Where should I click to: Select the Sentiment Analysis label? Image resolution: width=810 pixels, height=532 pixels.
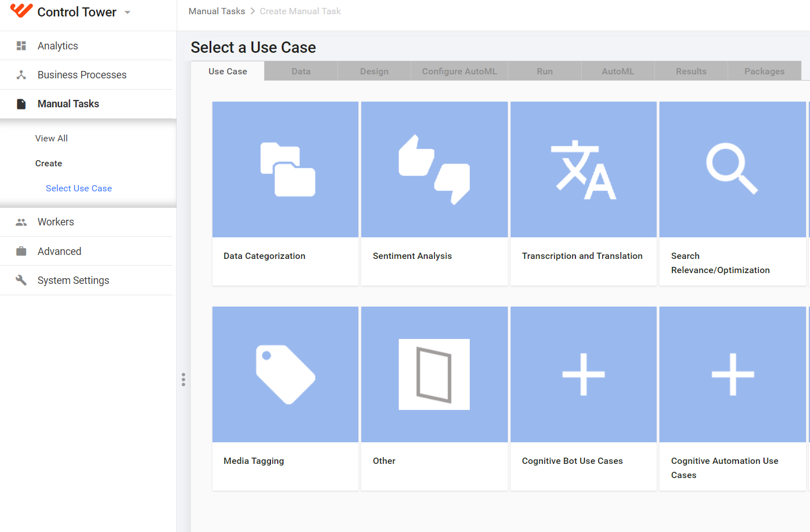(x=412, y=256)
